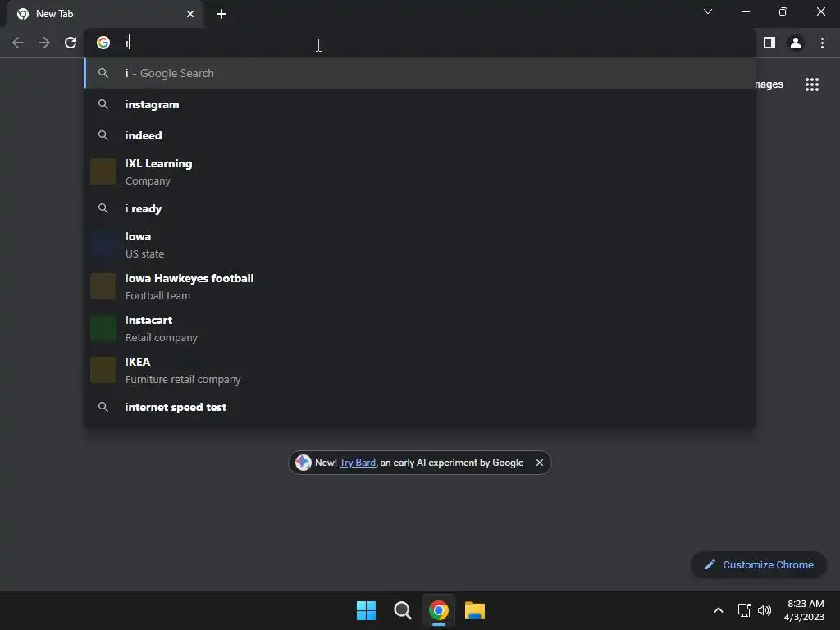Click the Instacart thumbnail image

click(x=103, y=328)
